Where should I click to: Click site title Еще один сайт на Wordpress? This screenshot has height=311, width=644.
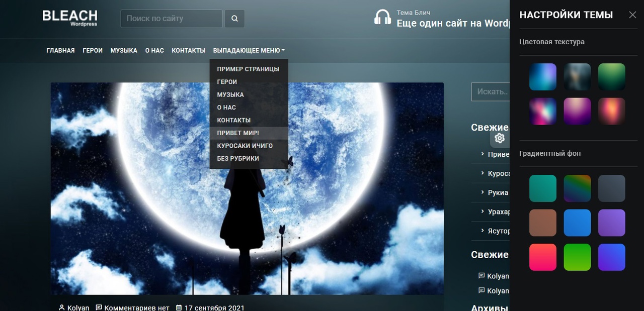[453, 23]
